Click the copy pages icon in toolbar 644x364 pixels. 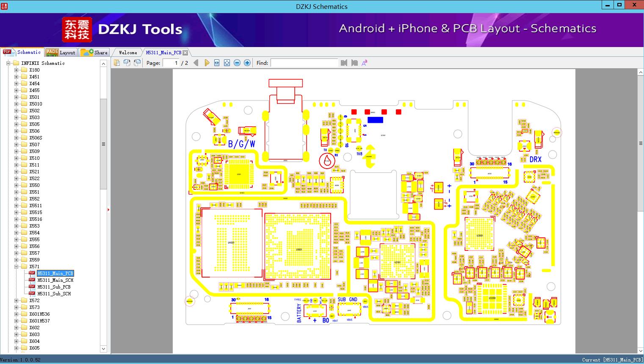point(116,63)
